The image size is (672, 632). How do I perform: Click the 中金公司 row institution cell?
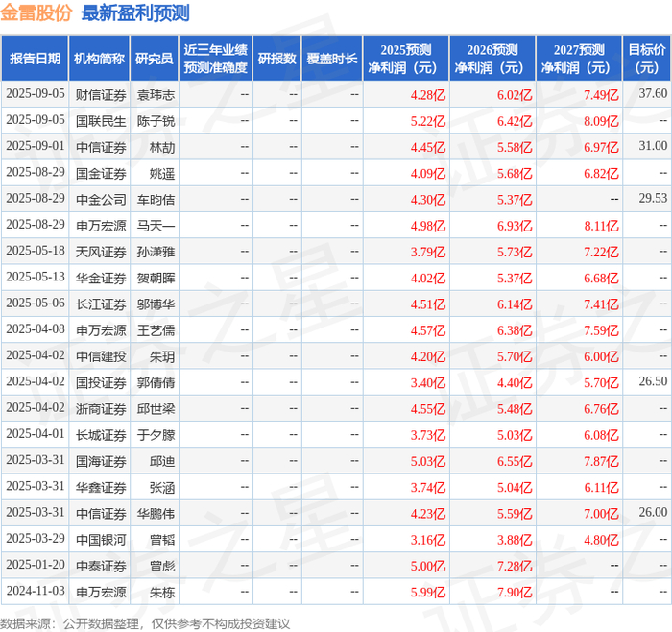click(101, 200)
